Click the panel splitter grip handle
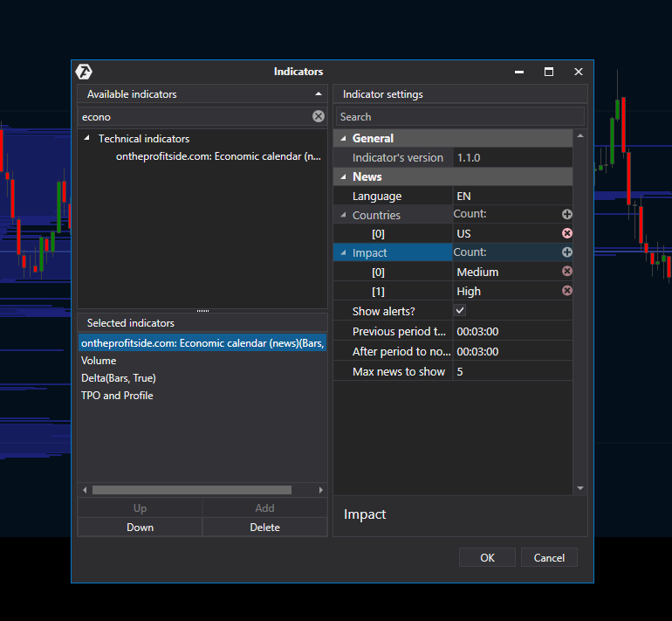This screenshot has width=672, height=621. [202, 311]
